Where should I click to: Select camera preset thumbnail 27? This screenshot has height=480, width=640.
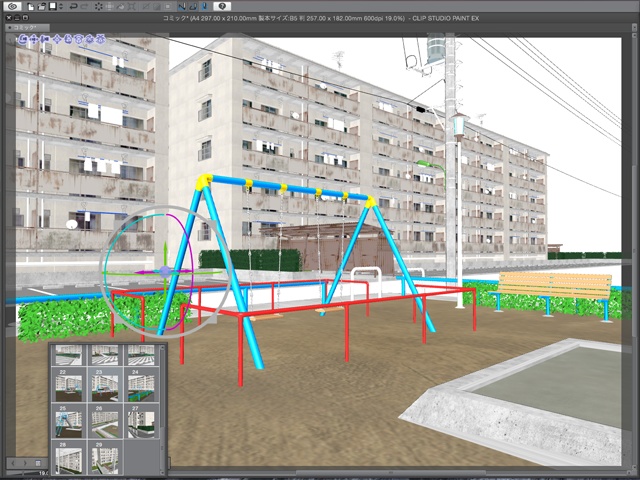pos(142,421)
